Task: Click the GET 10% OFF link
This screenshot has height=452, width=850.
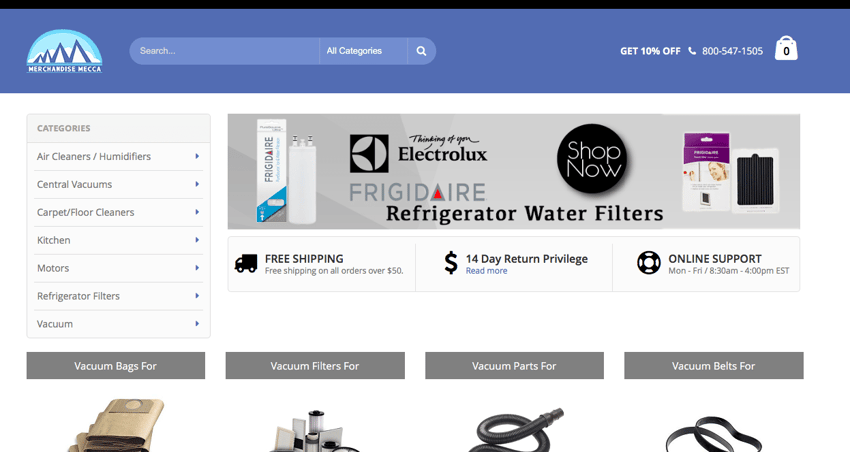Action: (x=650, y=51)
